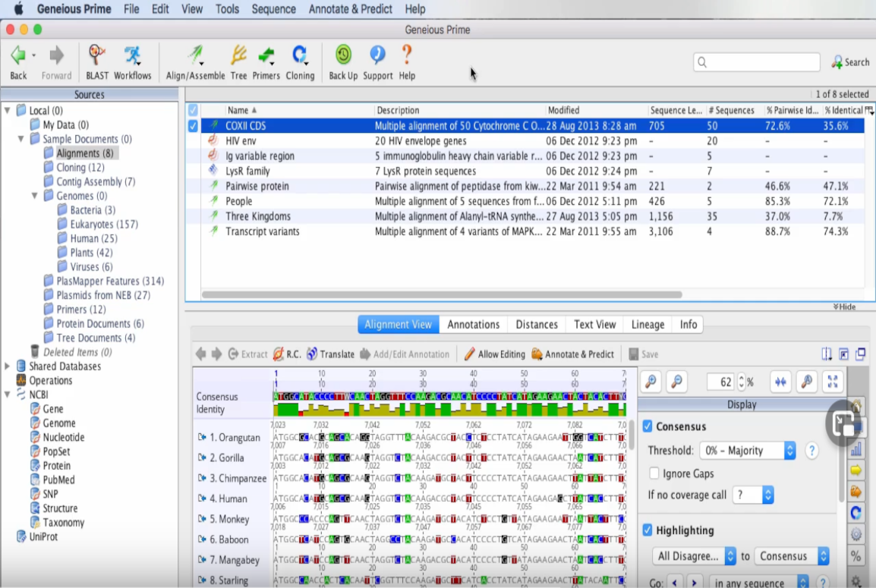
Task: Launch the Workflows tool
Action: (132, 56)
